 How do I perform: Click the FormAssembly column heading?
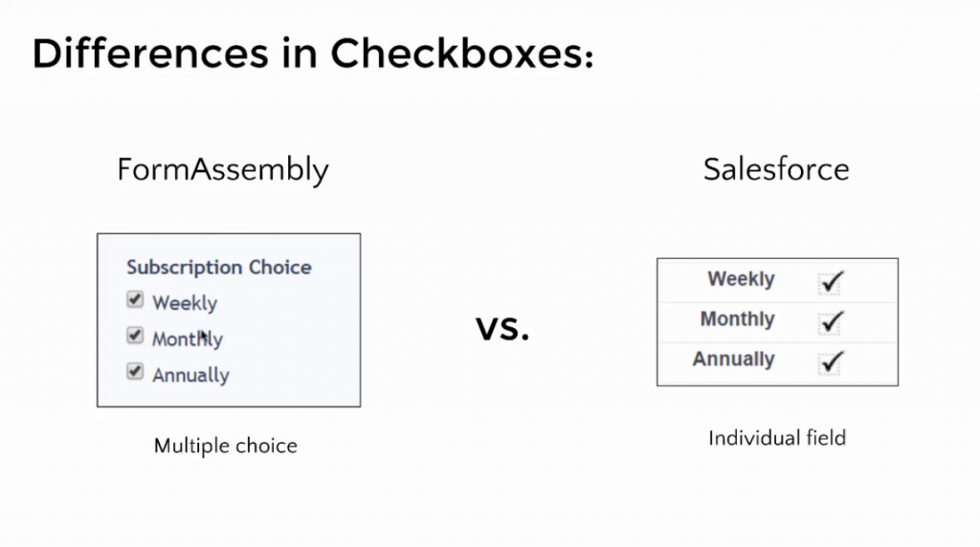tap(222, 170)
